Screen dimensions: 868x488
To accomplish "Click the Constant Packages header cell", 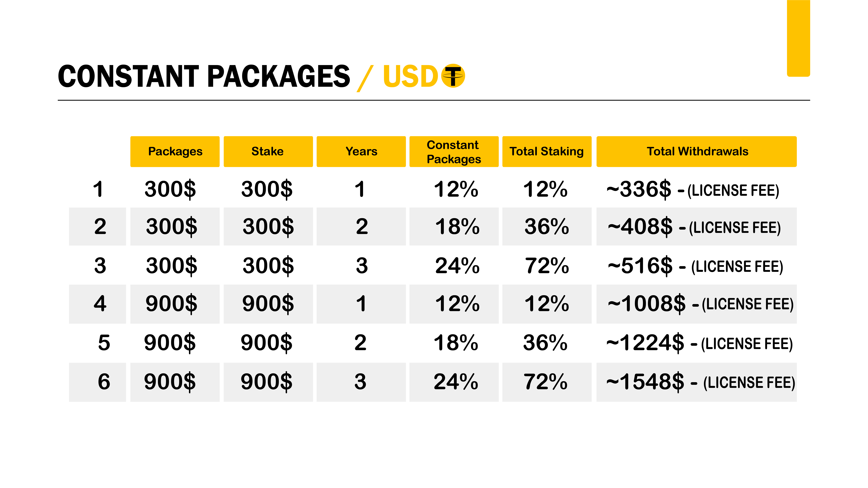I will (454, 152).
